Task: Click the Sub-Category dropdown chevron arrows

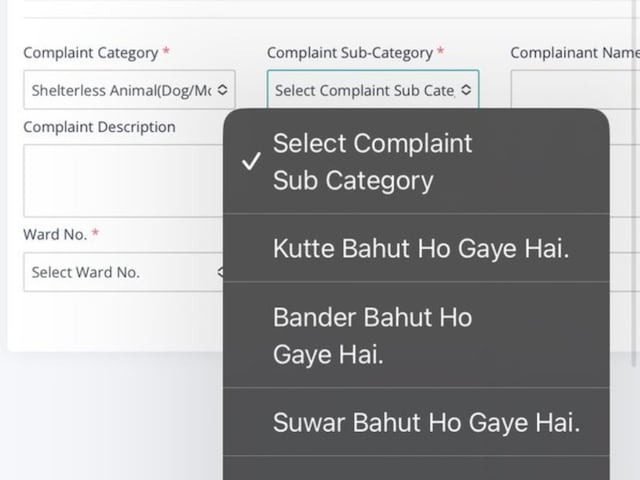Action: pos(466,90)
